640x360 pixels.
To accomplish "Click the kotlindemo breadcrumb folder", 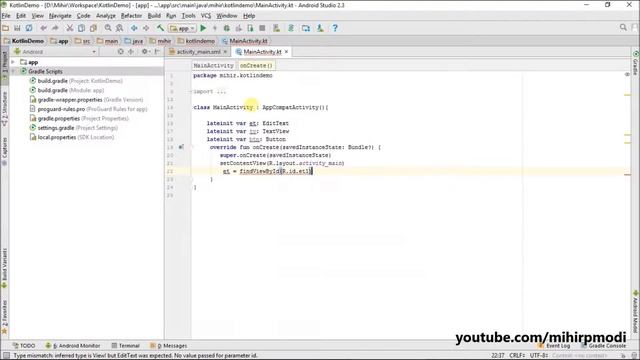I will [x=196, y=41].
